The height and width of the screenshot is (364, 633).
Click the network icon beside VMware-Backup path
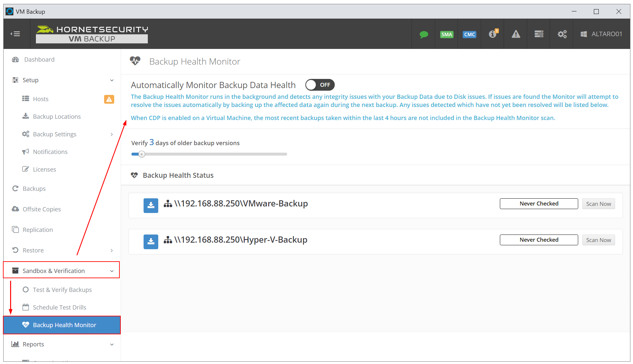[168, 204]
